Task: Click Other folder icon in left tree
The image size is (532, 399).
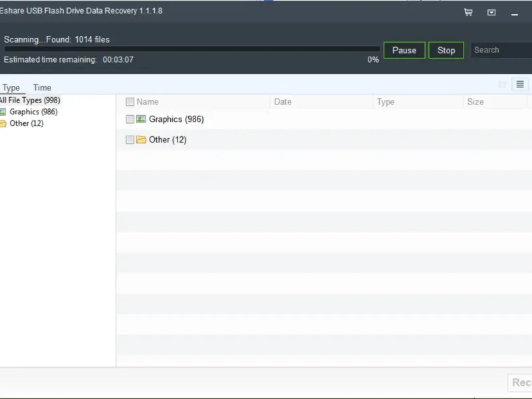Action: [3, 124]
